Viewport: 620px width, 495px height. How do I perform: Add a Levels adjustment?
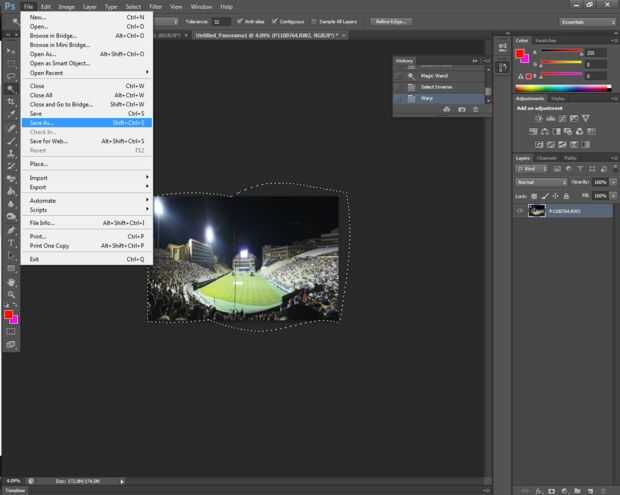tap(550, 118)
